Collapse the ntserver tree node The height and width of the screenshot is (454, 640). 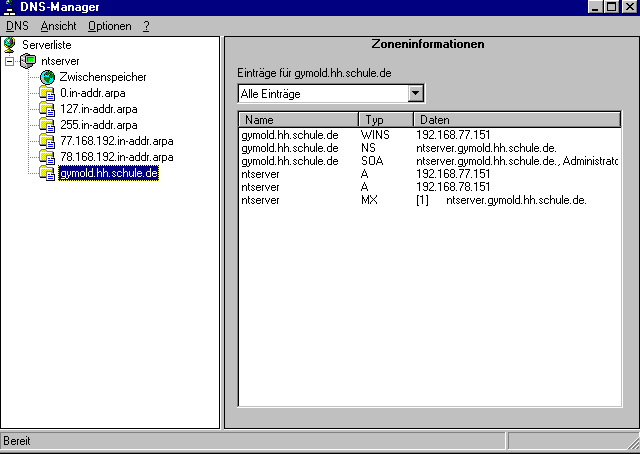click(x=9, y=61)
